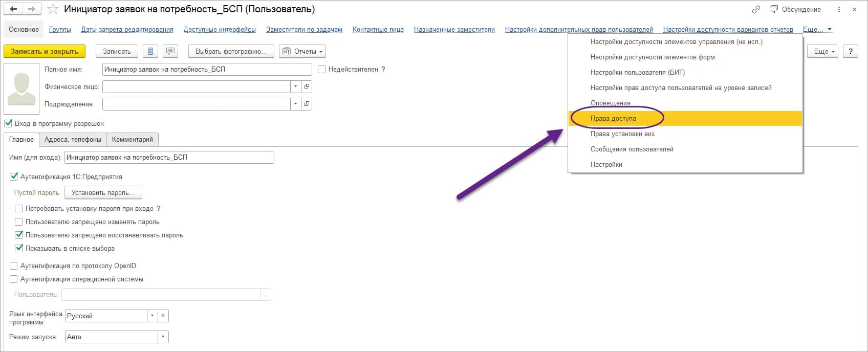Go forward with the right arrow icon

click(32, 9)
